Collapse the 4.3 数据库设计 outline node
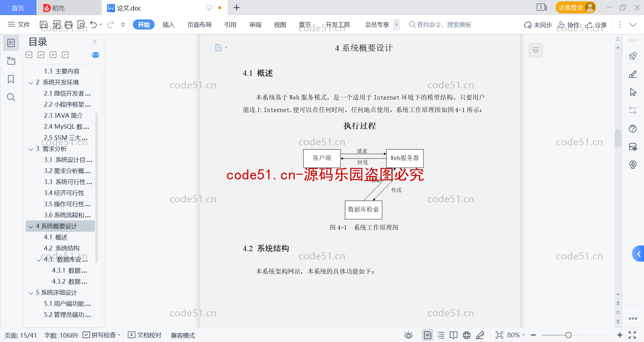Viewport: 644px width, 342px height. [x=39, y=260]
